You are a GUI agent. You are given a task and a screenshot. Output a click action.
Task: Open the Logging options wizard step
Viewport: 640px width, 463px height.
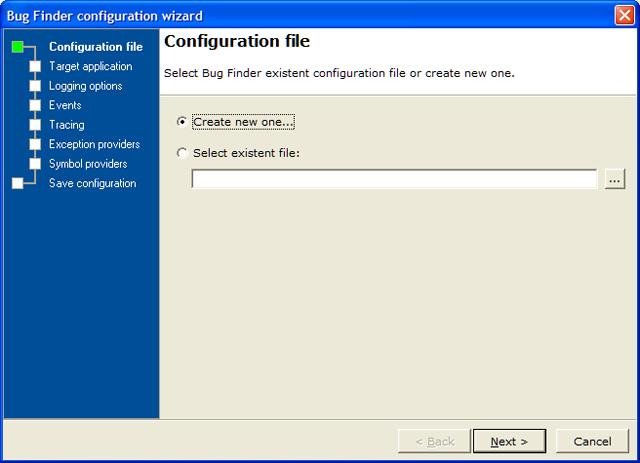coord(85,86)
